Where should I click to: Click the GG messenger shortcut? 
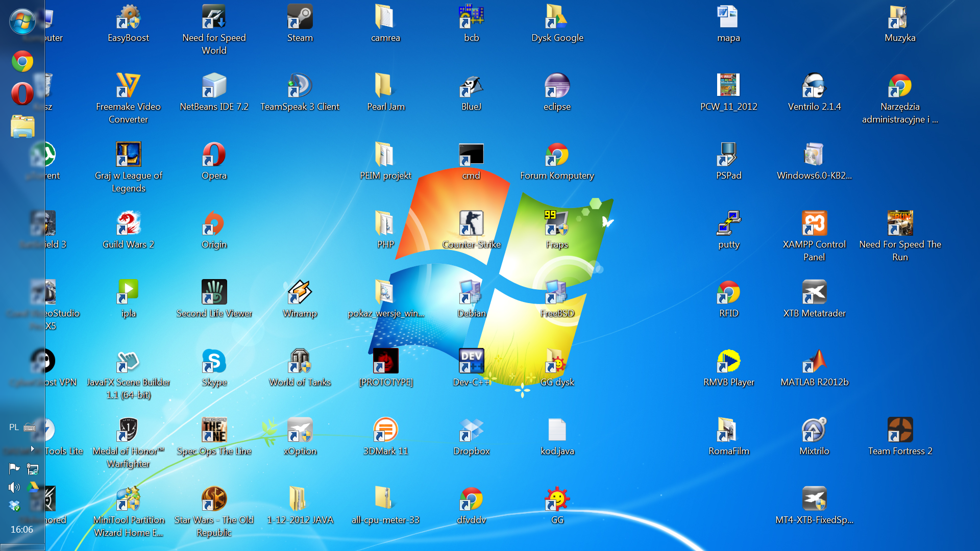tap(557, 506)
